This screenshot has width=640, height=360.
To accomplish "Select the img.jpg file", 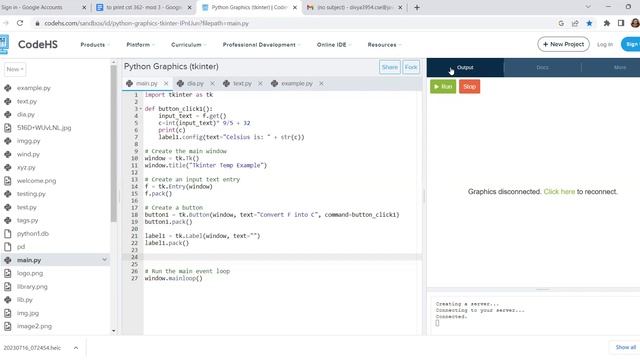I will point(28,313).
